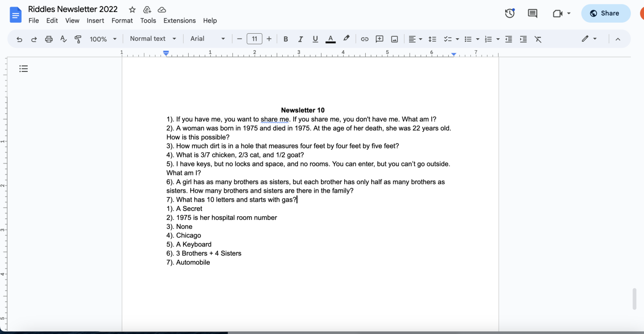Redo the last undone action

click(x=34, y=39)
